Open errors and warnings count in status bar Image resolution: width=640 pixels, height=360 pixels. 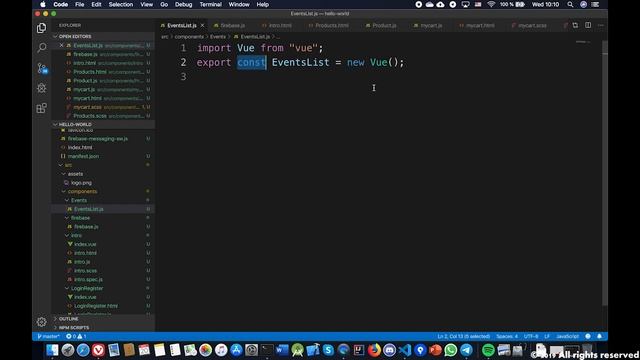[x=76, y=336]
